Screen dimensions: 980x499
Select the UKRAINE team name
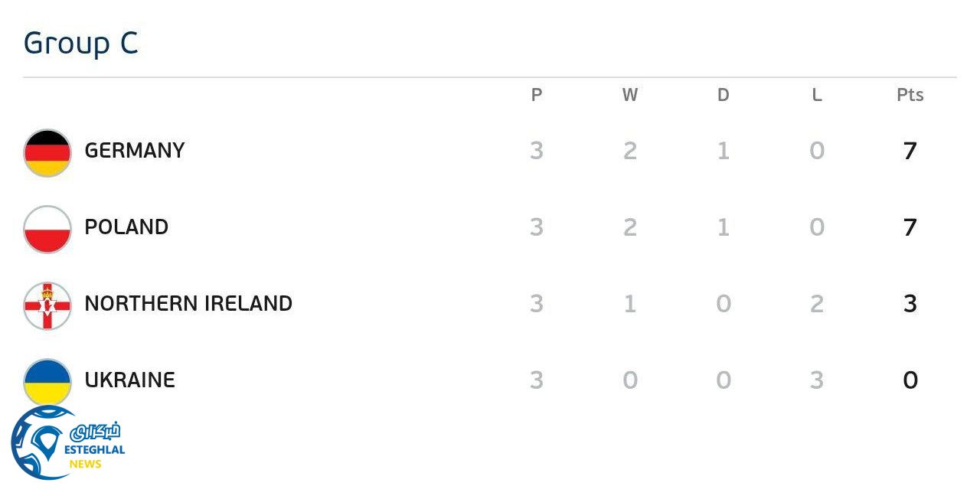point(130,380)
